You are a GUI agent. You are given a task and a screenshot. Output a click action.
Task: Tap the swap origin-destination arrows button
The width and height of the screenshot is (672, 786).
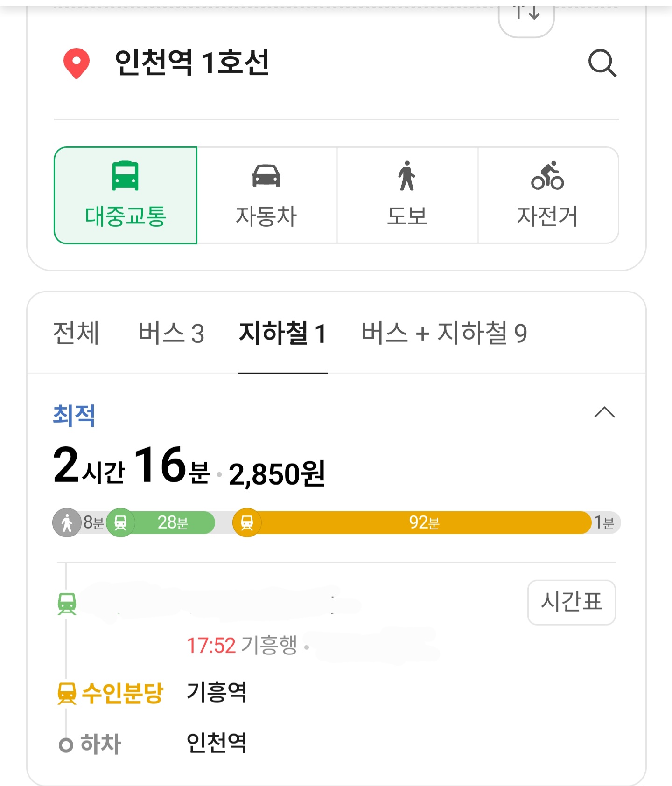click(526, 16)
